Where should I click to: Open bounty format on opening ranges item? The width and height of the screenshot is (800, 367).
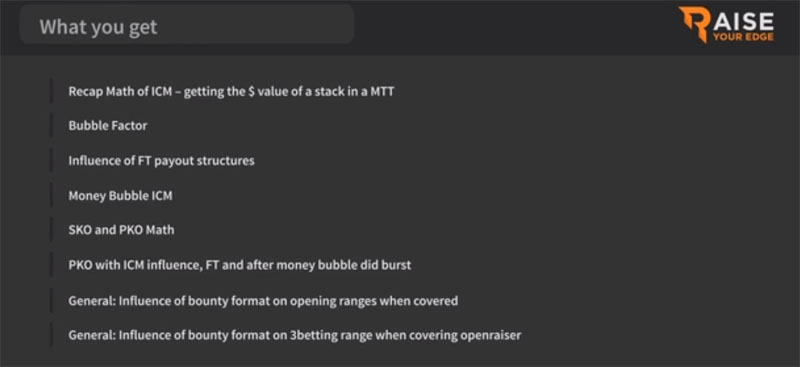[x=263, y=301]
